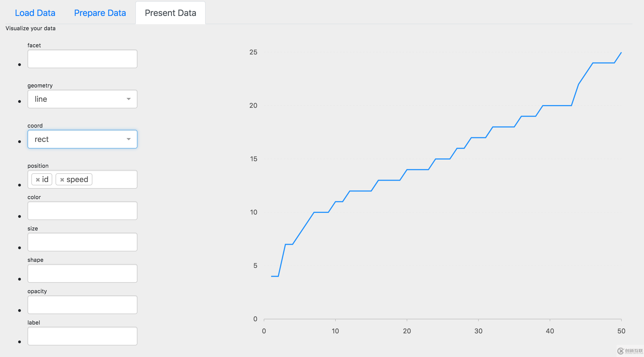Image resolution: width=644 pixels, height=357 pixels.
Task: Select line from geometry dropdown
Action: 82,99
